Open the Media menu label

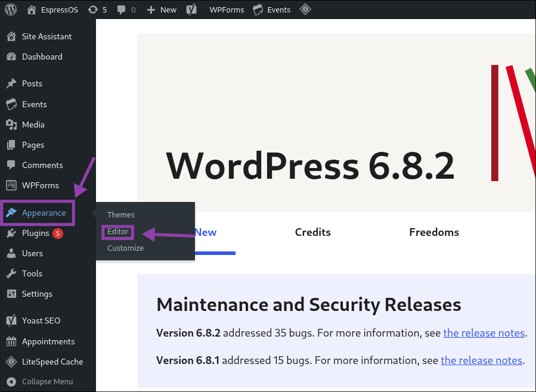click(33, 125)
